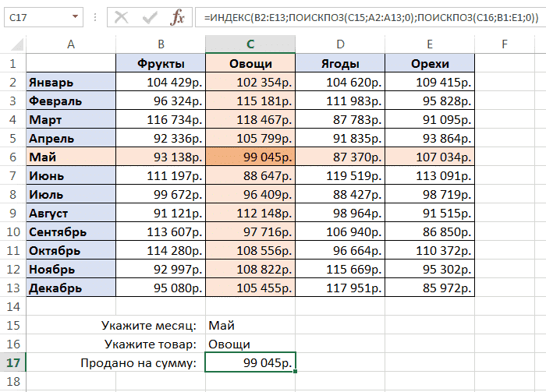The width and height of the screenshot is (546, 392).
Task: Click cell with 104 429р.
Action: tap(161, 82)
